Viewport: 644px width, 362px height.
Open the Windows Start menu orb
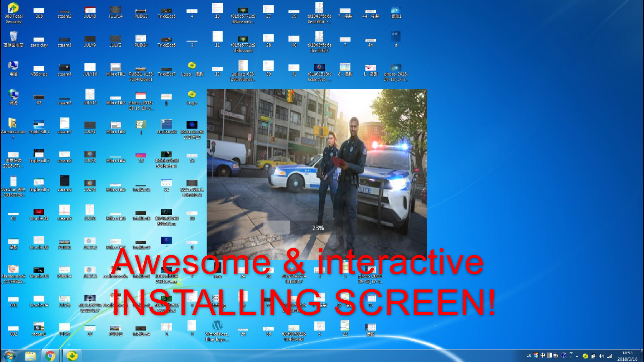click(9, 356)
